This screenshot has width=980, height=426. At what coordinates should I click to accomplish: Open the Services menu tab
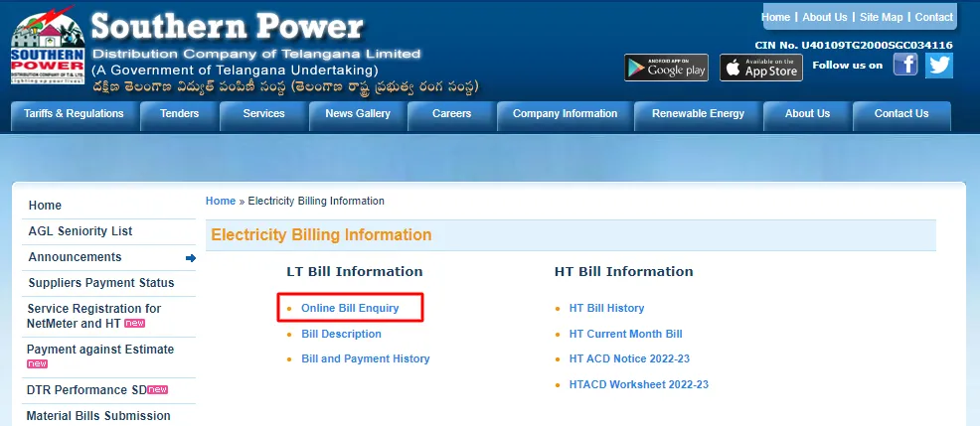pyautogui.click(x=263, y=114)
